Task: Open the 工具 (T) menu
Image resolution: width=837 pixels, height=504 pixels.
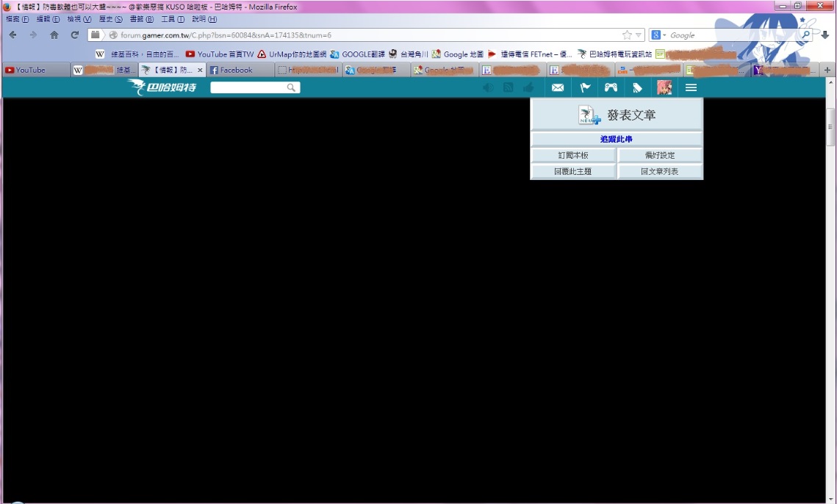Action: point(173,18)
